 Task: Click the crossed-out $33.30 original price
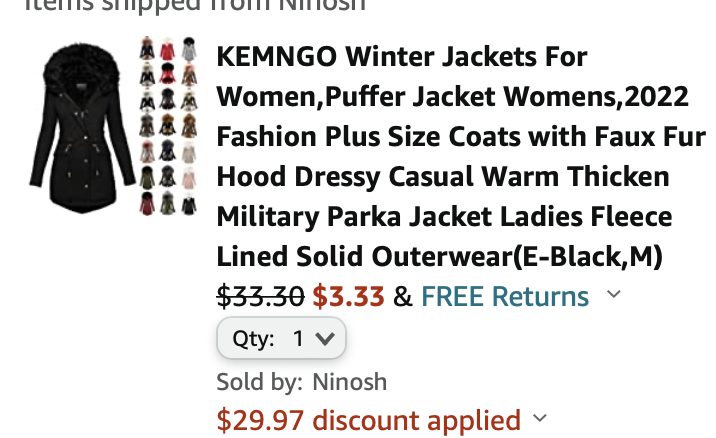[260, 296]
